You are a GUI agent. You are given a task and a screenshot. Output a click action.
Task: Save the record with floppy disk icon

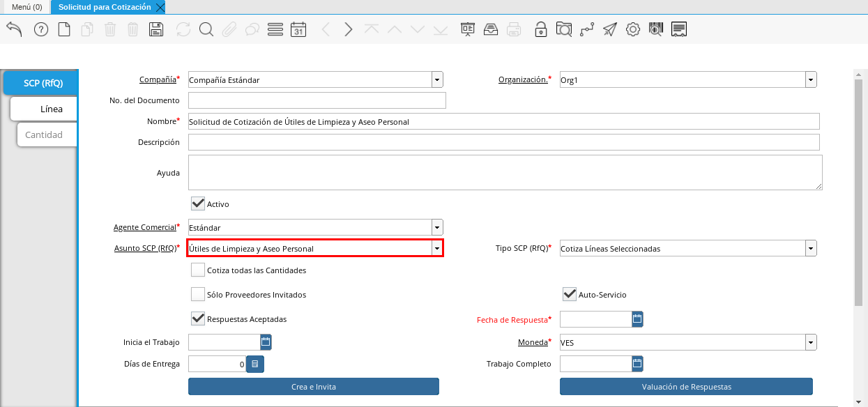pos(156,29)
